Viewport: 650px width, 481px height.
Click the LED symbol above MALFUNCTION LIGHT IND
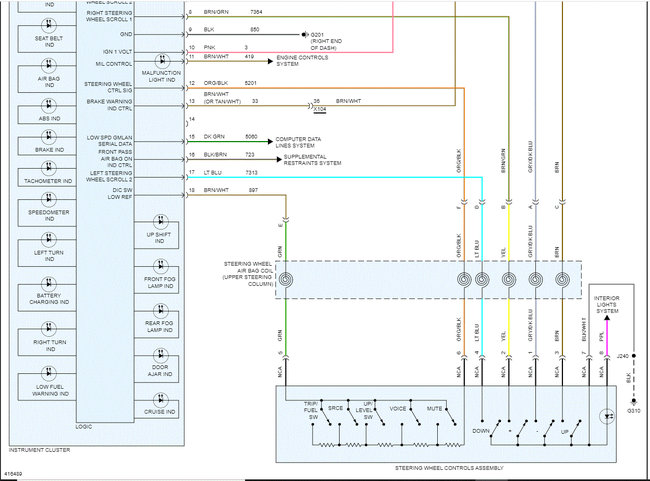[162, 61]
